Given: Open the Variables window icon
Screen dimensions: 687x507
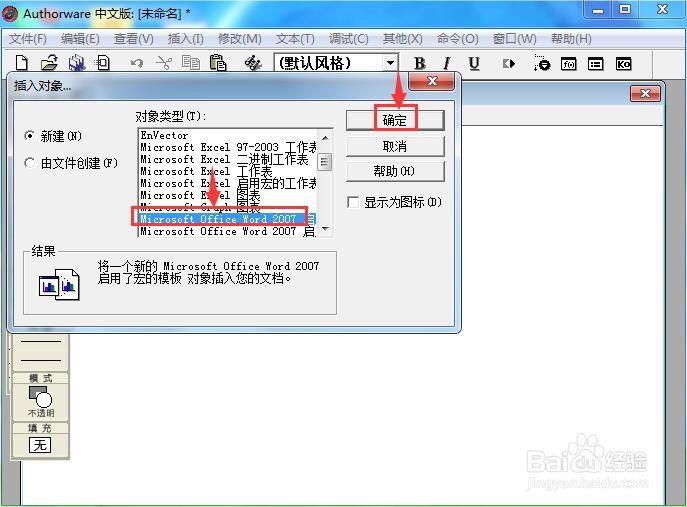Looking at the screenshot, I should 595,64.
